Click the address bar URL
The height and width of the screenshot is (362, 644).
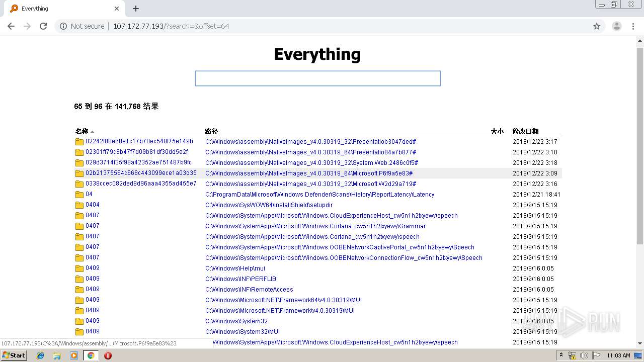point(171,26)
